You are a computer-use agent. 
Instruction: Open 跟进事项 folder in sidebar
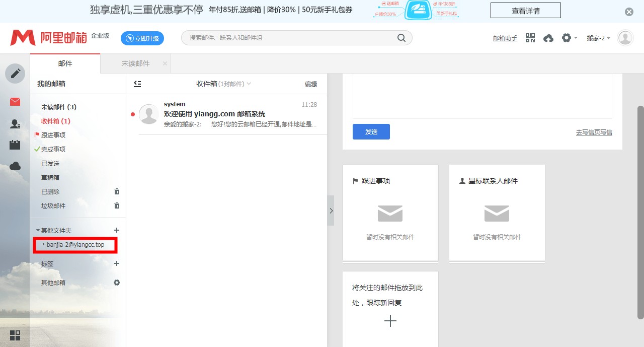[53, 135]
